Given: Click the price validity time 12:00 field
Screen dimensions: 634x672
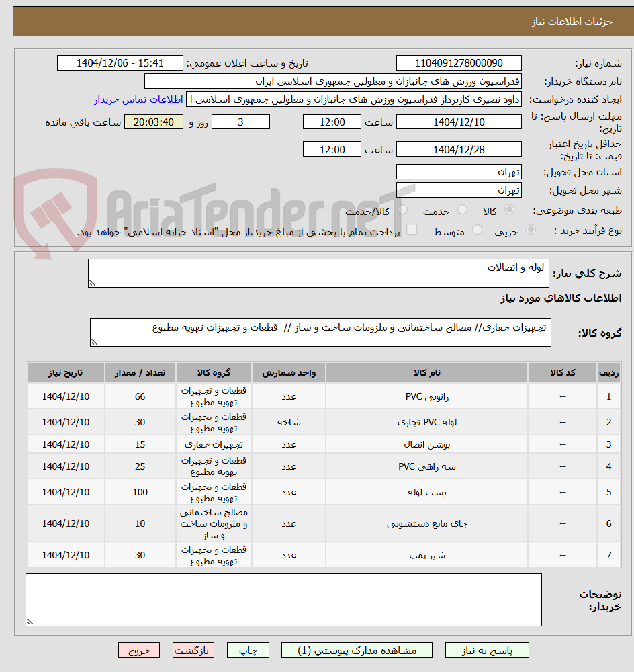Looking at the screenshot, I should click(x=332, y=150).
